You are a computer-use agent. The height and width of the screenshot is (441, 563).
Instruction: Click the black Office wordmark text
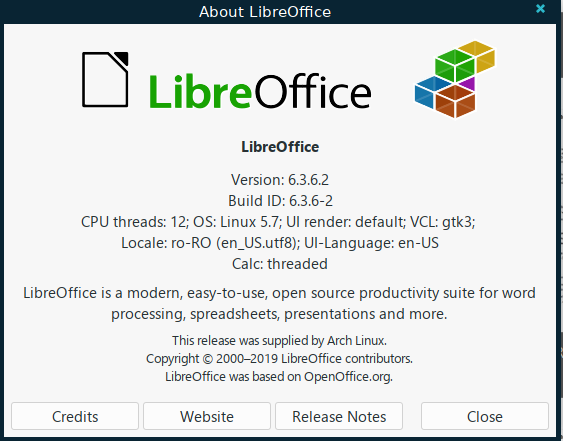tap(313, 90)
